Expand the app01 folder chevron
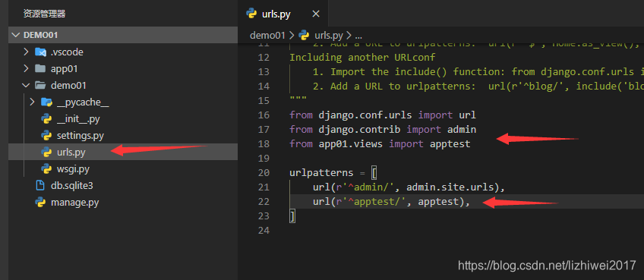This screenshot has height=280, width=644. pos(26,69)
